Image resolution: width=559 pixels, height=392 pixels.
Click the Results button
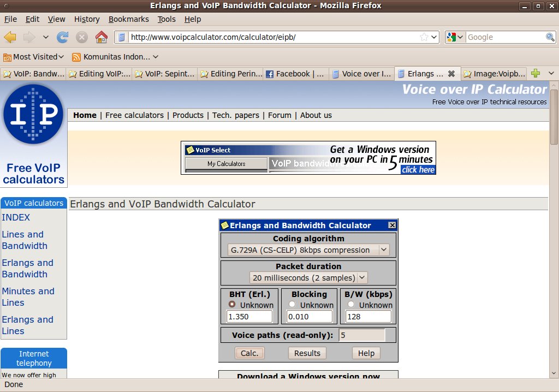307,353
